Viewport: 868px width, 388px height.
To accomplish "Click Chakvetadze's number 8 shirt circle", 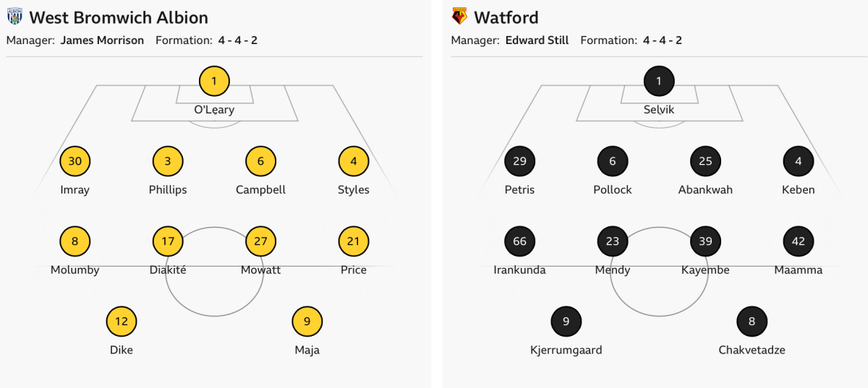I will (x=752, y=322).
